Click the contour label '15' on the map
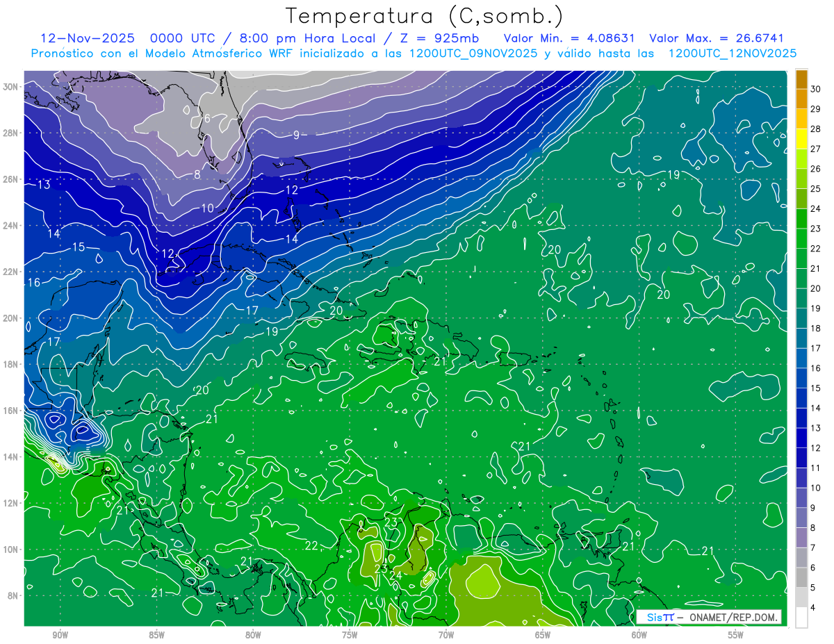This screenshot has height=644, width=834. (x=79, y=247)
